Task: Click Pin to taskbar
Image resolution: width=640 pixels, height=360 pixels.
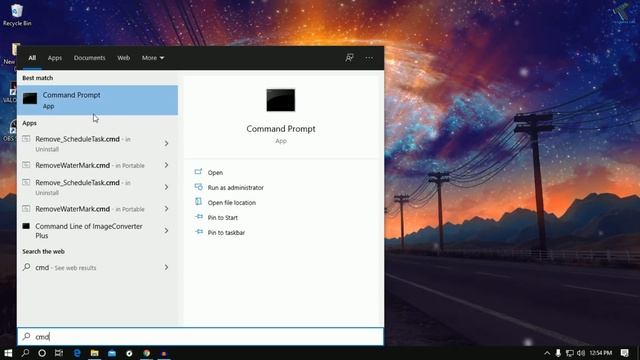Action: (226, 233)
